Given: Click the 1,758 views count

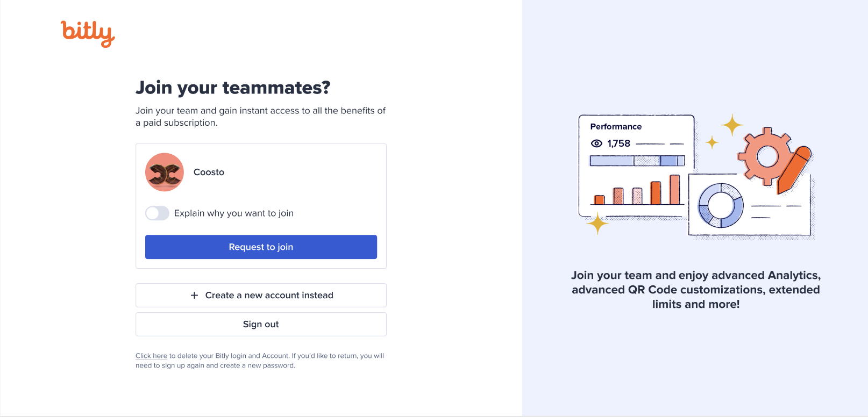Looking at the screenshot, I should [618, 143].
